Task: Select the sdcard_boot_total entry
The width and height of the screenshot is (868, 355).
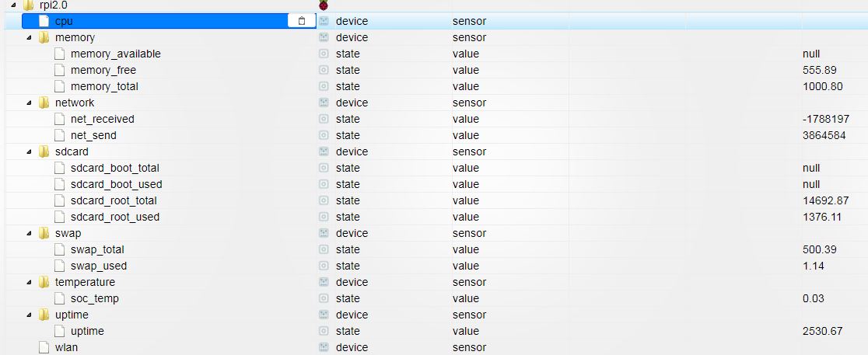Action: 115,168
